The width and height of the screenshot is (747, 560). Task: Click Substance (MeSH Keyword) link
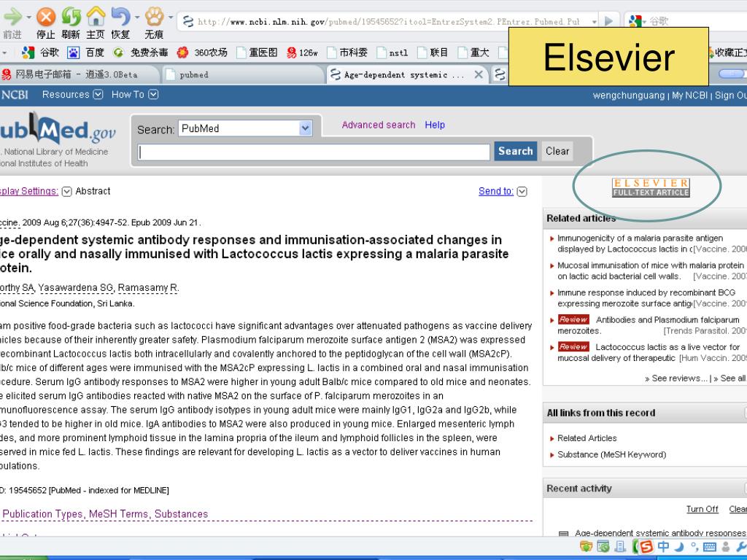pos(612,455)
